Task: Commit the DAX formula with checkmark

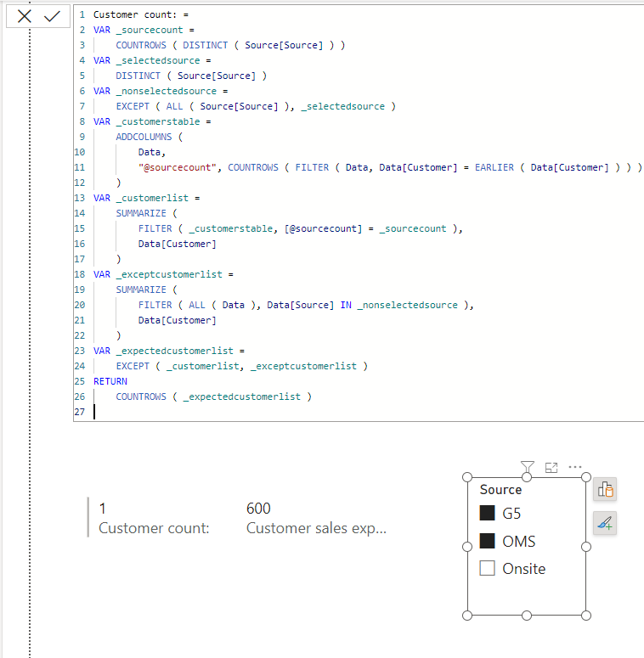Action: pos(52,16)
